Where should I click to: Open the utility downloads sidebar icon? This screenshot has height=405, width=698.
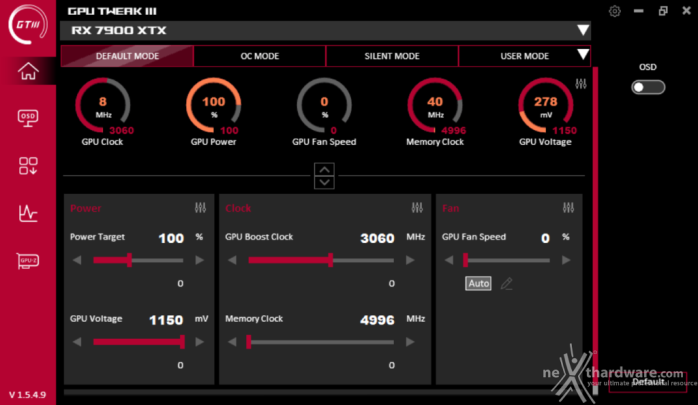28,166
